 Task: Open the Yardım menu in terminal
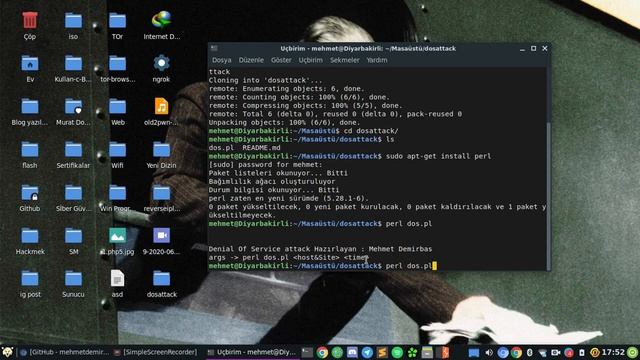(x=377, y=60)
